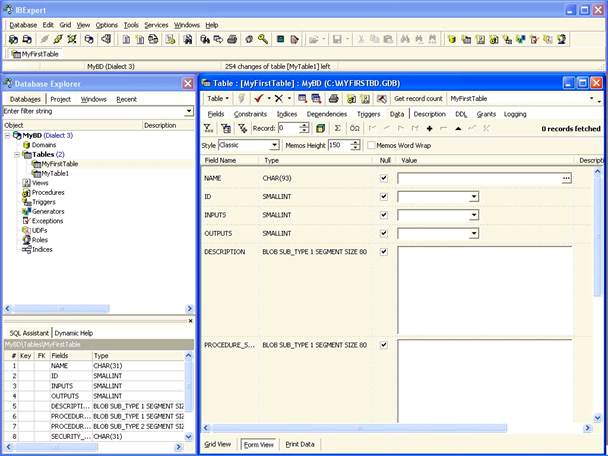Click the sum (Σ) icon in the Data toolbar
Viewport: 608px width, 456px height.
click(x=337, y=129)
